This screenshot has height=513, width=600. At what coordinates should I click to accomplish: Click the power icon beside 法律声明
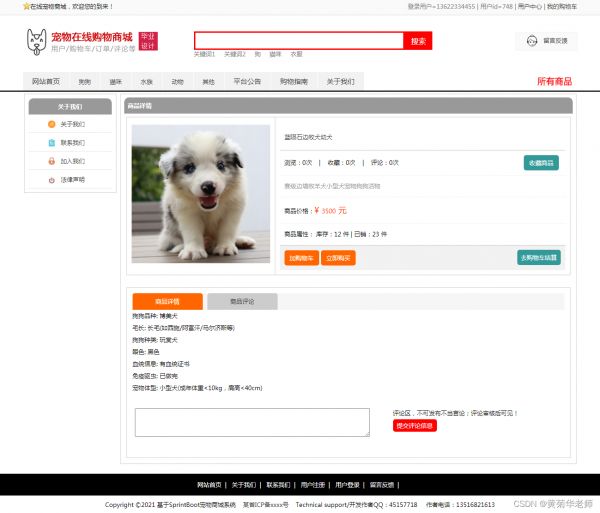click(52, 180)
